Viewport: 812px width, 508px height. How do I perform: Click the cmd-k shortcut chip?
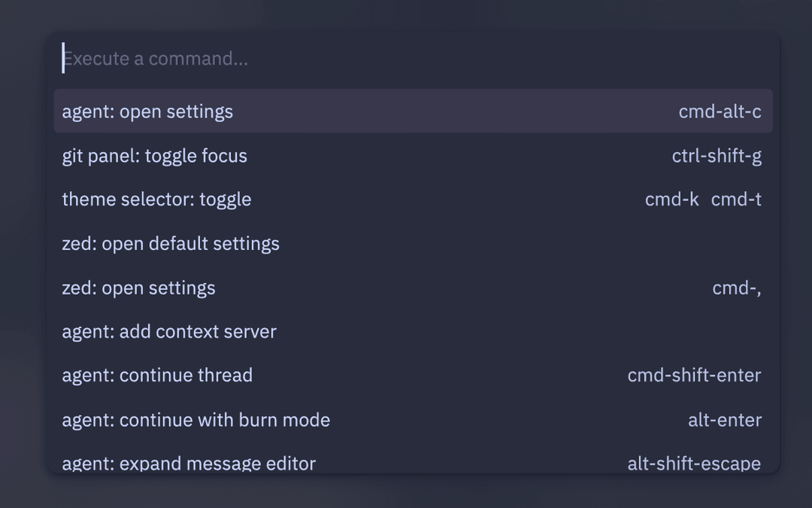(x=672, y=199)
